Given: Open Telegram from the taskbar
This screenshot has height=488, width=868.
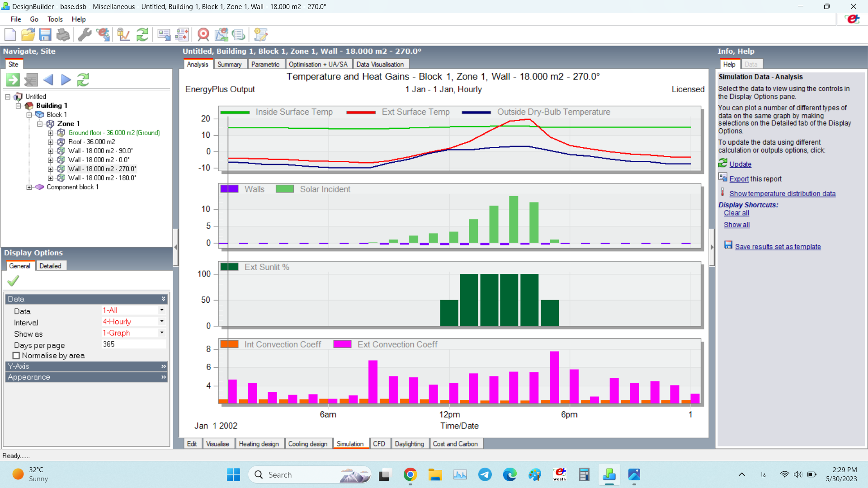Looking at the screenshot, I should [485, 474].
